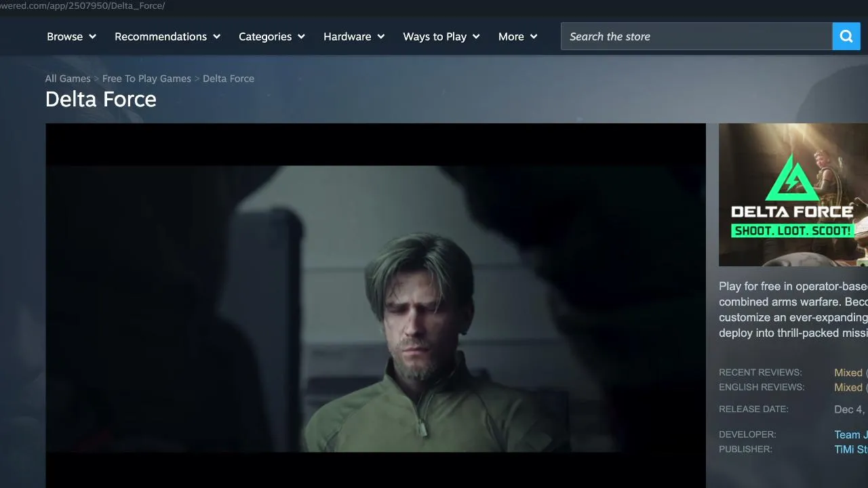Click the store search magnifier button
Viewport: 868px width, 488px height.
click(846, 37)
